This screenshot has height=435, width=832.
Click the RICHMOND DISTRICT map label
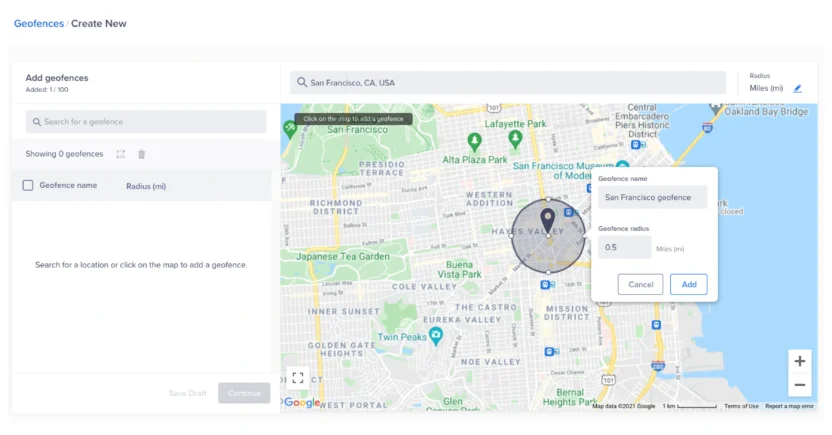(336, 207)
